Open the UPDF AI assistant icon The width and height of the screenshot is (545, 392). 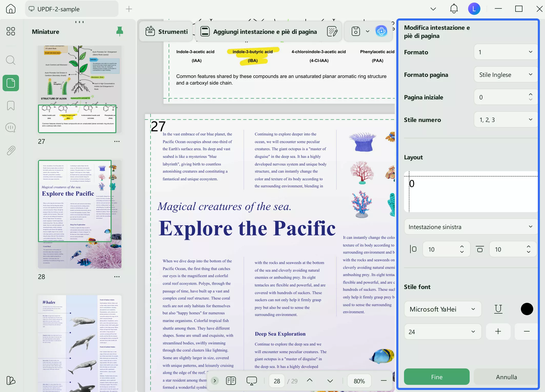coord(381,31)
